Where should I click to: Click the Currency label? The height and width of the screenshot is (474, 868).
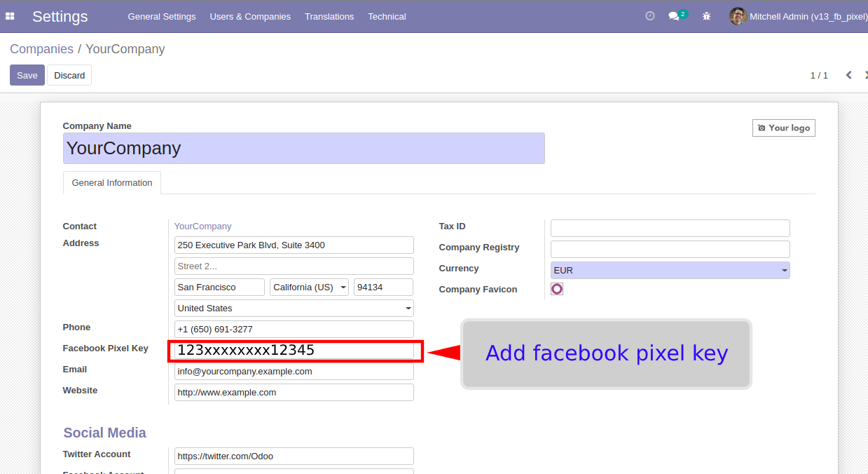[459, 269]
